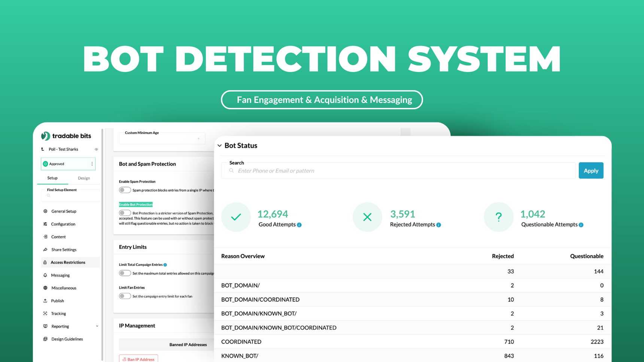Click the Apply button

pos(591,171)
